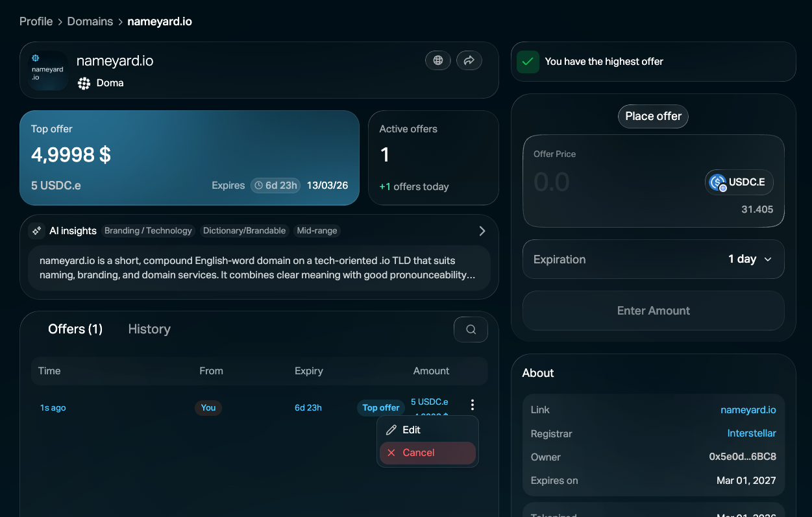Open the nameyard.io link in About
Screen dimensions: 812x517
(x=748, y=410)
